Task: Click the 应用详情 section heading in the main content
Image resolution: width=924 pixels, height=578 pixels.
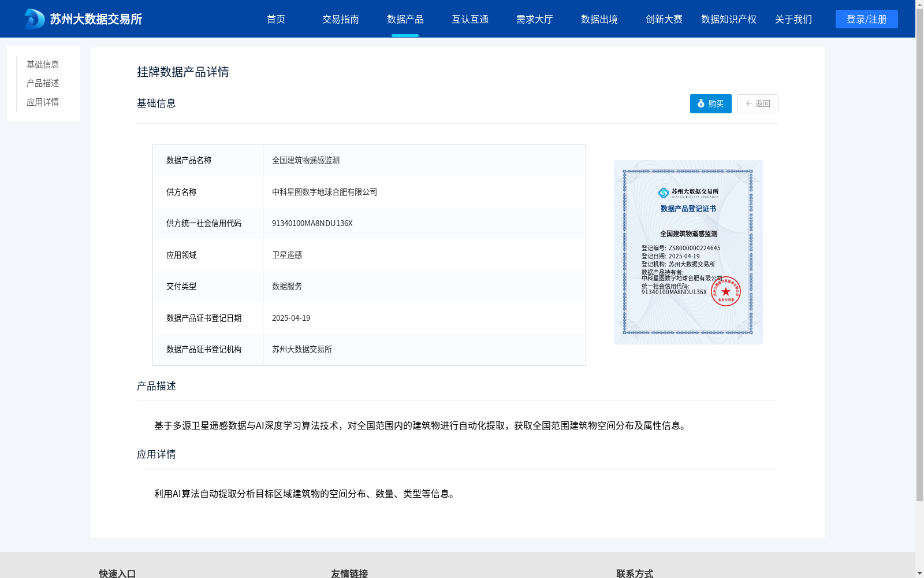Action: click(157, 454)
